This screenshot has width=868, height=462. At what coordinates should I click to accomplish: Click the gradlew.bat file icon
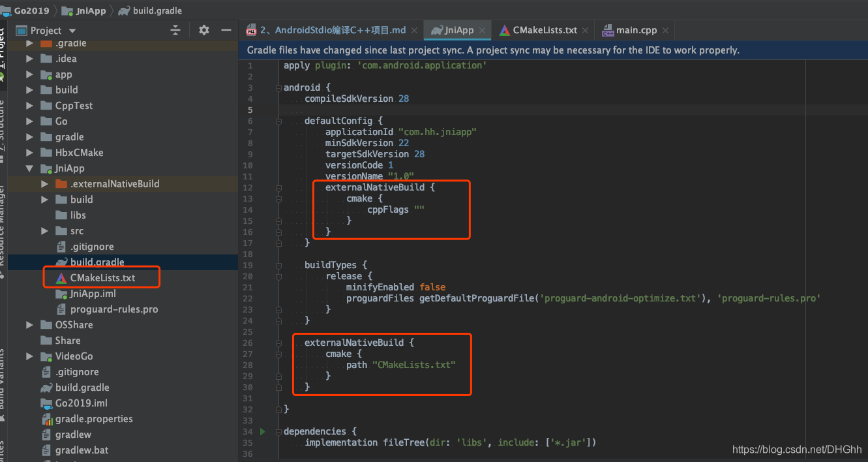46,450
